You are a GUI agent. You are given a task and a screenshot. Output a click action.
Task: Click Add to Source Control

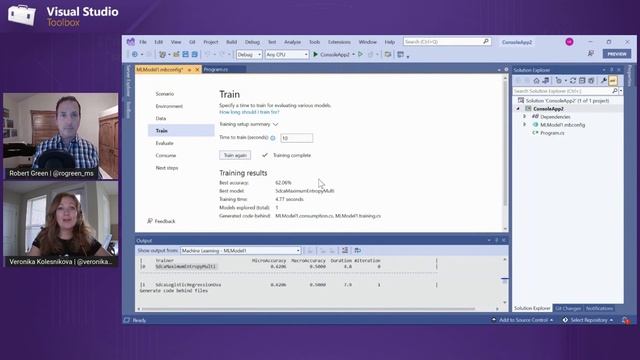tap(523, 320)
